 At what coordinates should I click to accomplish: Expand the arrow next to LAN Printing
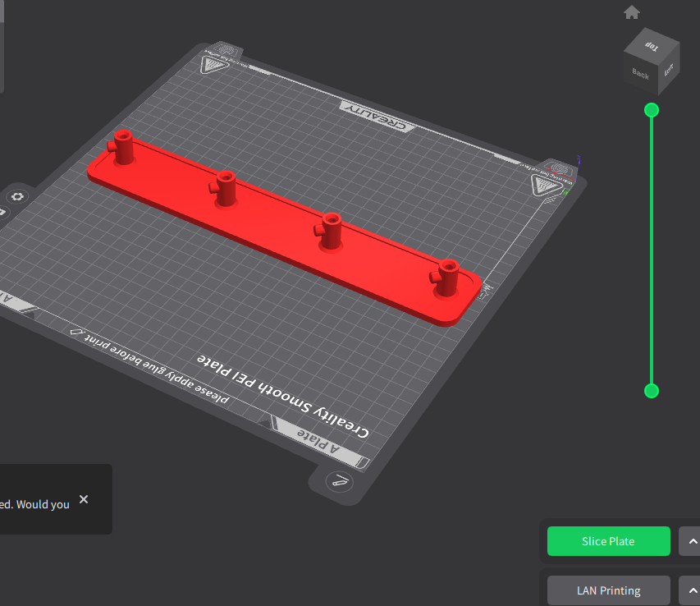pos(691,590)
